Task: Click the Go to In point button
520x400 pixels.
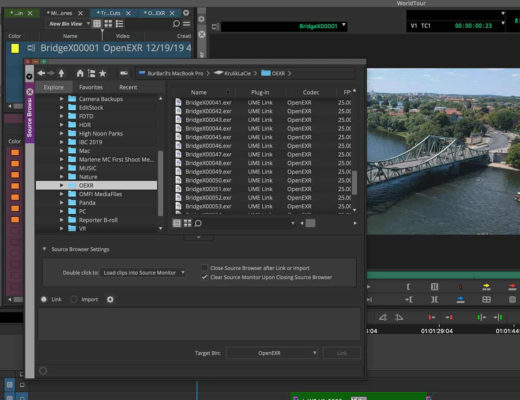Action: pos(409,299)
